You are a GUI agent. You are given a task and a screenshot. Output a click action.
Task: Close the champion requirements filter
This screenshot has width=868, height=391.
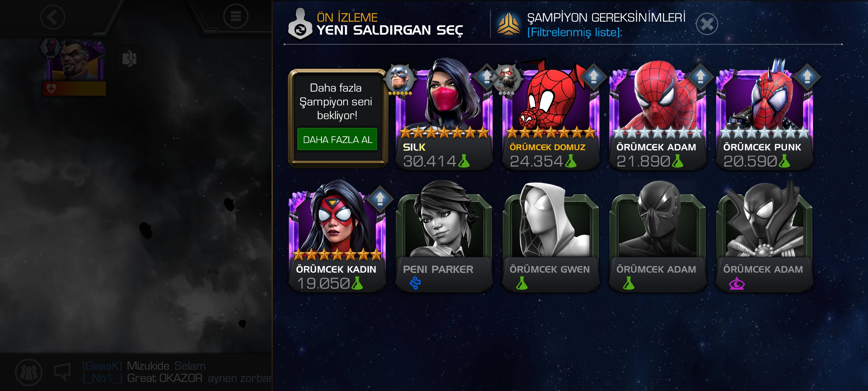707,24
